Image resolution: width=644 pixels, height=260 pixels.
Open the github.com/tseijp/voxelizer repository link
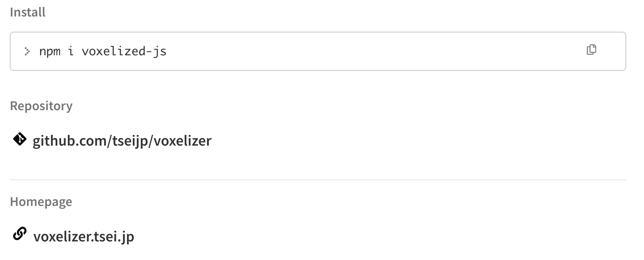pyautogui.click(x=122, y=141)
